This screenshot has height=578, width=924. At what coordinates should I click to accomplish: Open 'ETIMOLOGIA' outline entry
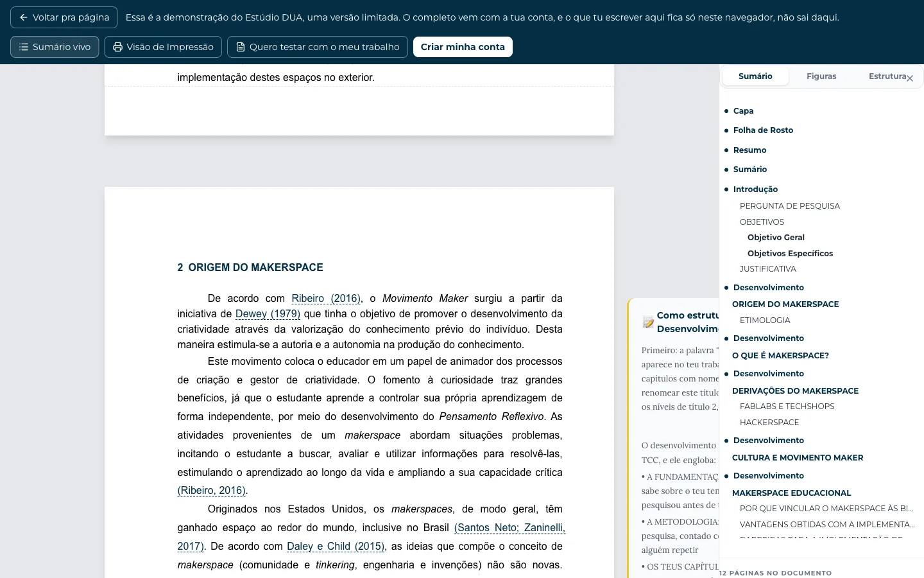pos(765,320)
